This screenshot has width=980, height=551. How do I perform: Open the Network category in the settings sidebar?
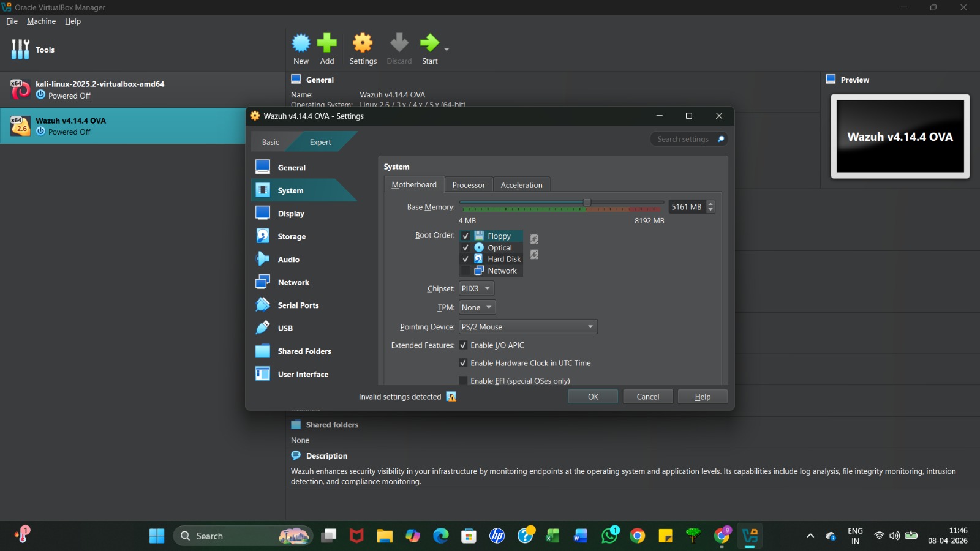[x=304, y=282]
